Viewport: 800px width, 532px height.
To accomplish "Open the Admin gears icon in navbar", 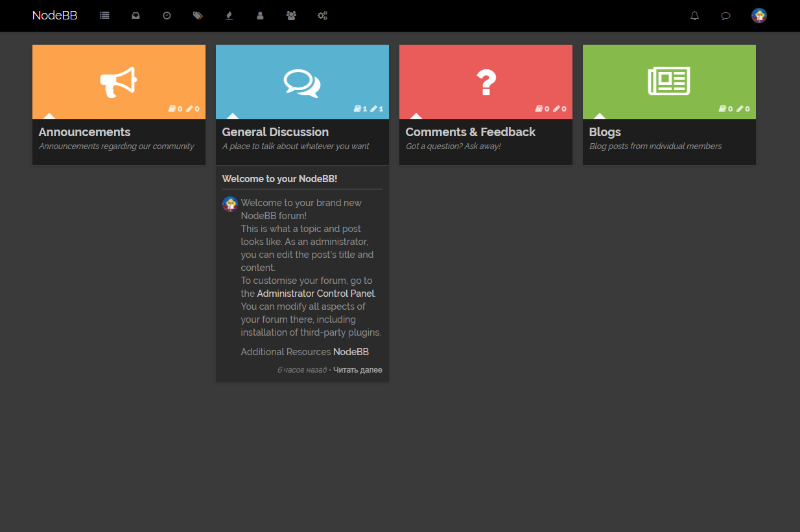I will [322, 16].
